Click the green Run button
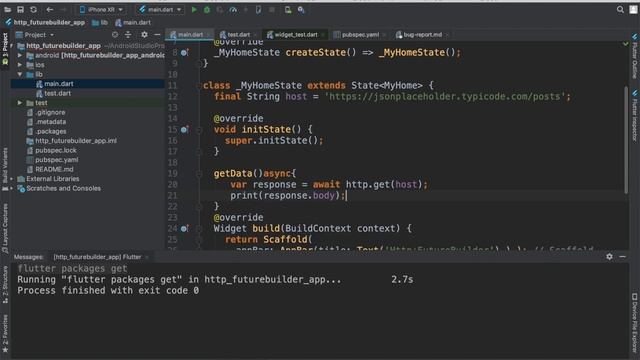640x360 pixels. 194,9
